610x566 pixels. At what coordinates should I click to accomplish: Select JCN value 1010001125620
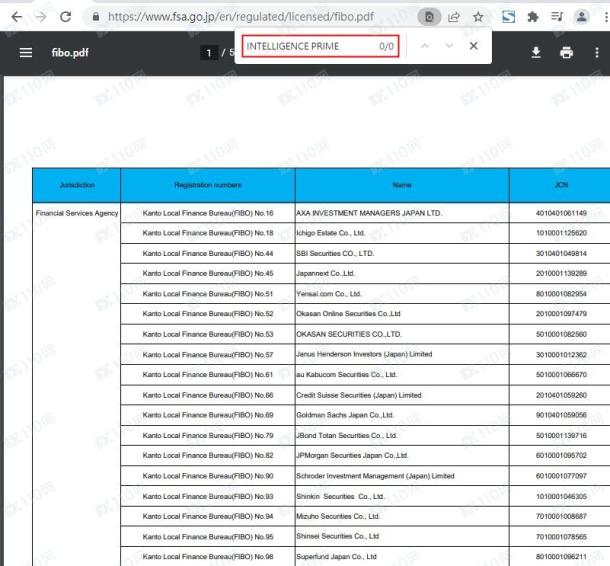pyautogui.click(x=561, y=233)
